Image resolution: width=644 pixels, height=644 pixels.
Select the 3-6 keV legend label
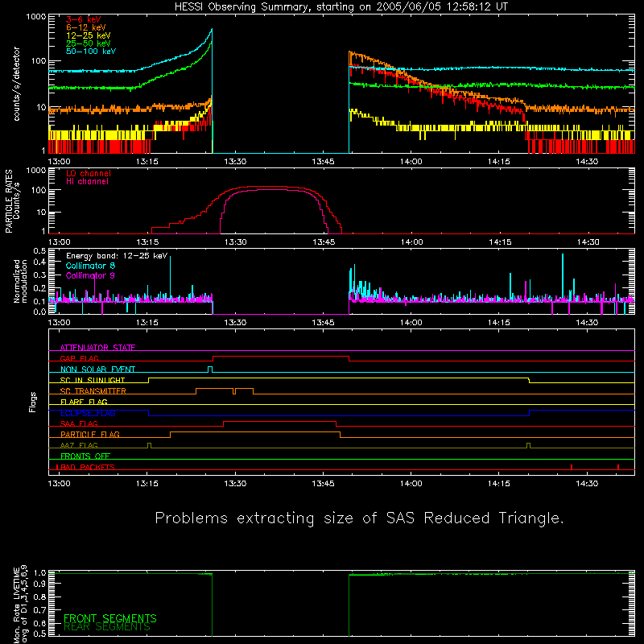click(84, 19)
